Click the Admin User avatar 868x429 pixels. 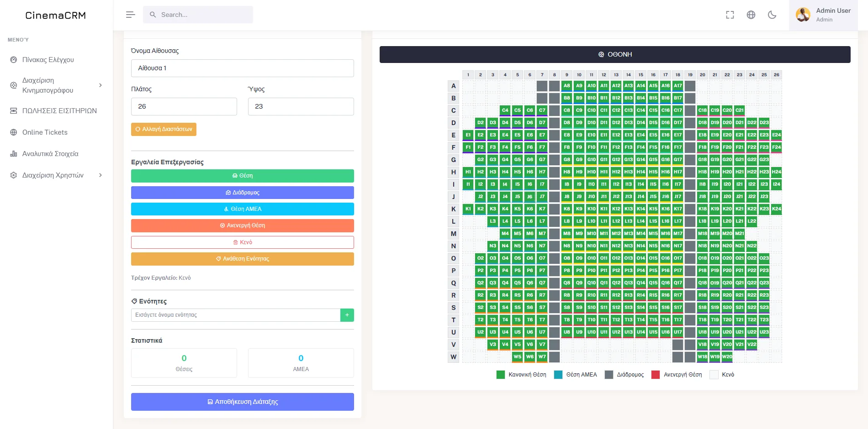(803, 15)
